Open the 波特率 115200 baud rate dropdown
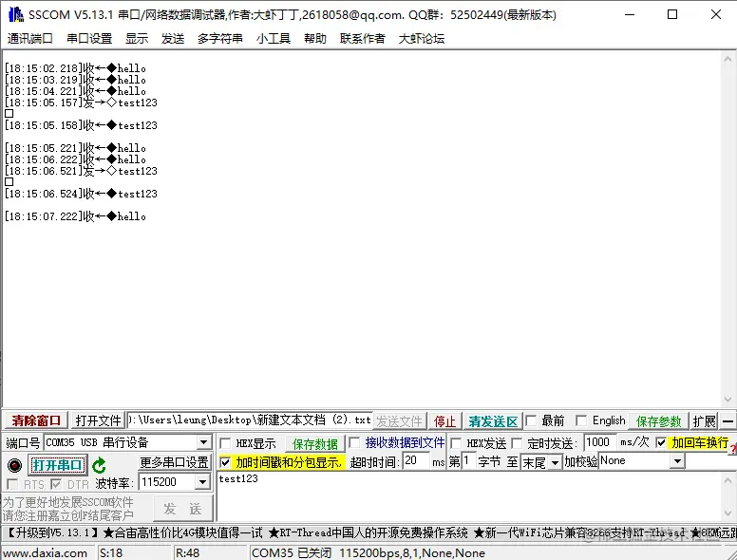This screenshot has height=560, width=737. [x=202, y=481]
